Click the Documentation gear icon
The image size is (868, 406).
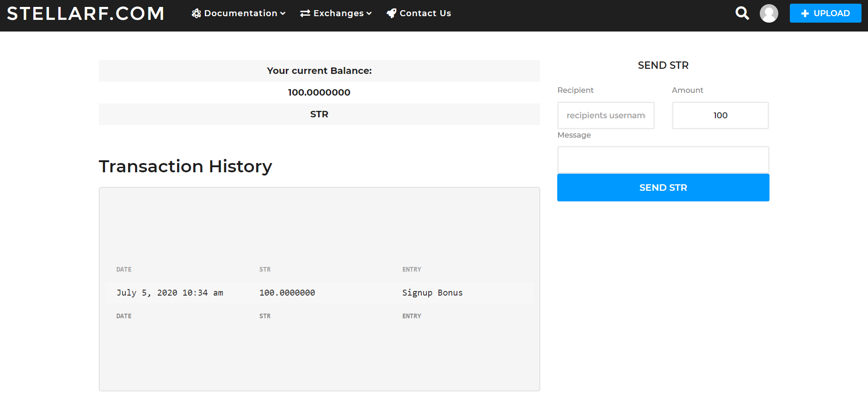tap(196, 13)
